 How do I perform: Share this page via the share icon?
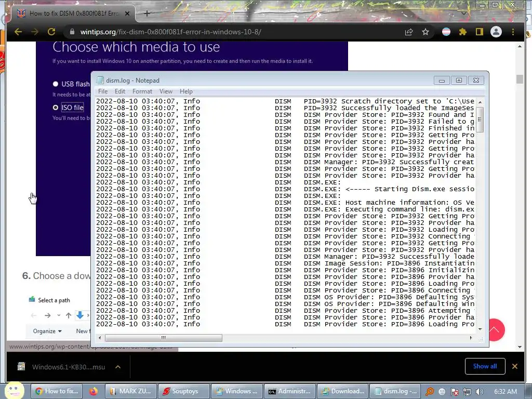409,32
